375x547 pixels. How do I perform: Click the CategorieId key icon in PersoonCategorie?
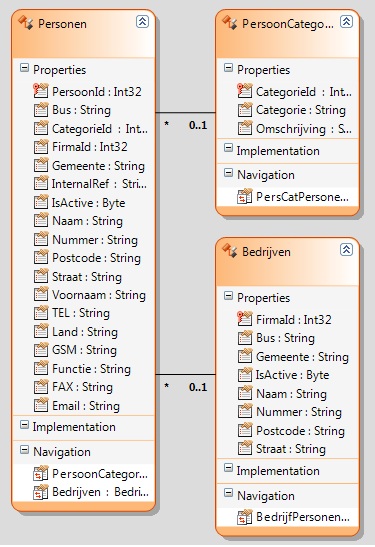(x=245, y=91)
